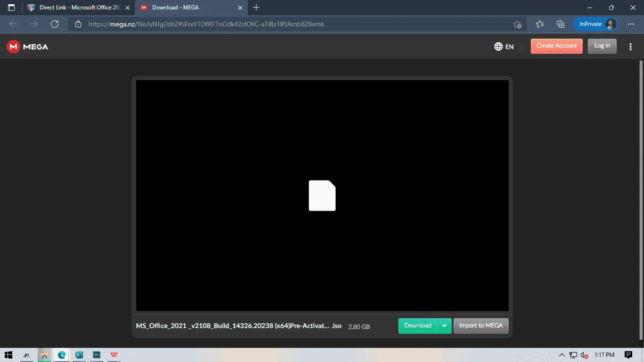Add this page to favorites
The height and width of the screenshot is (362, 644).
tap(517, 24)
